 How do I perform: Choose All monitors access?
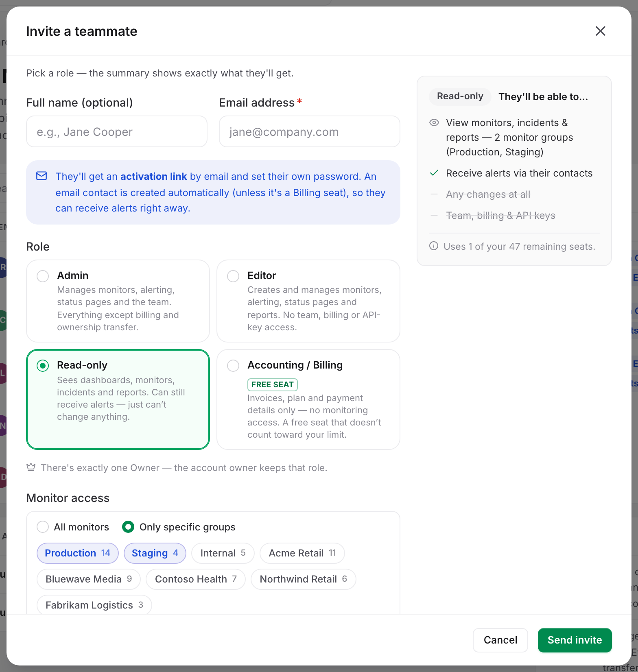[73, 527]
